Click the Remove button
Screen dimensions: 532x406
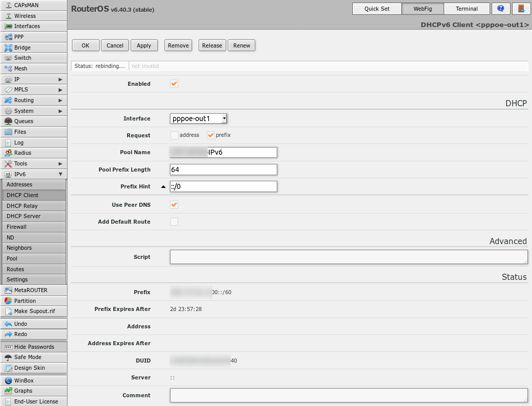pyautogui.click(x=178, y=45)
